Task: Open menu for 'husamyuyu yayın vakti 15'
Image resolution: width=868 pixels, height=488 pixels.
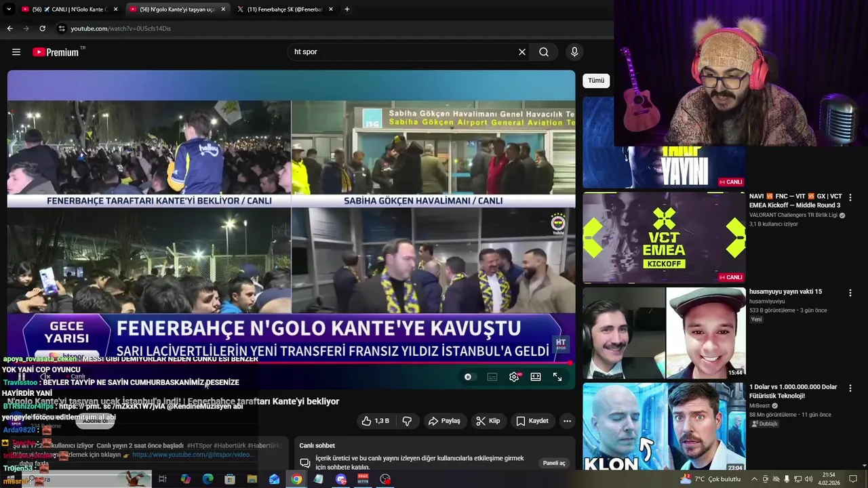Action: pyautogui.click(x=850, y=293)
